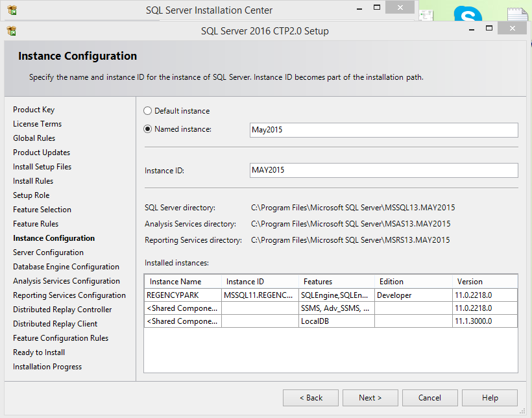Select Default instance
The image size is (532, 418).
point(147,110)
